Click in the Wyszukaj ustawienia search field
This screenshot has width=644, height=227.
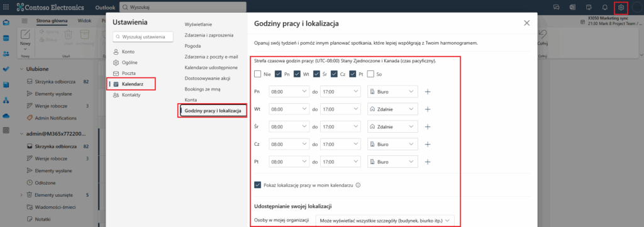click(143, 37)
